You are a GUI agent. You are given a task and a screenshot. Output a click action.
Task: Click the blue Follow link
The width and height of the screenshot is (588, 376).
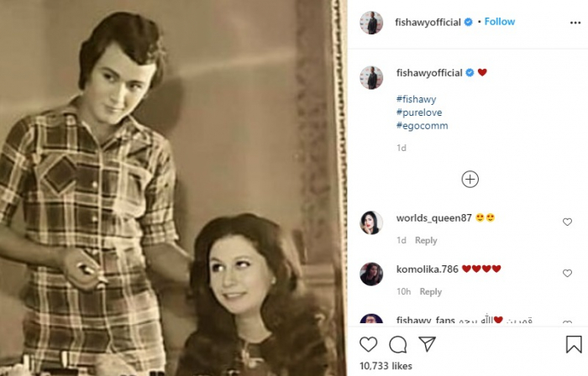[500, 22]
